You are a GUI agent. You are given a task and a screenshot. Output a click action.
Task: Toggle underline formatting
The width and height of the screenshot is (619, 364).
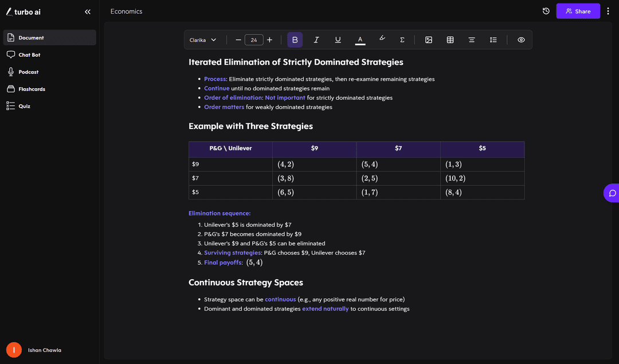[338, 40]
